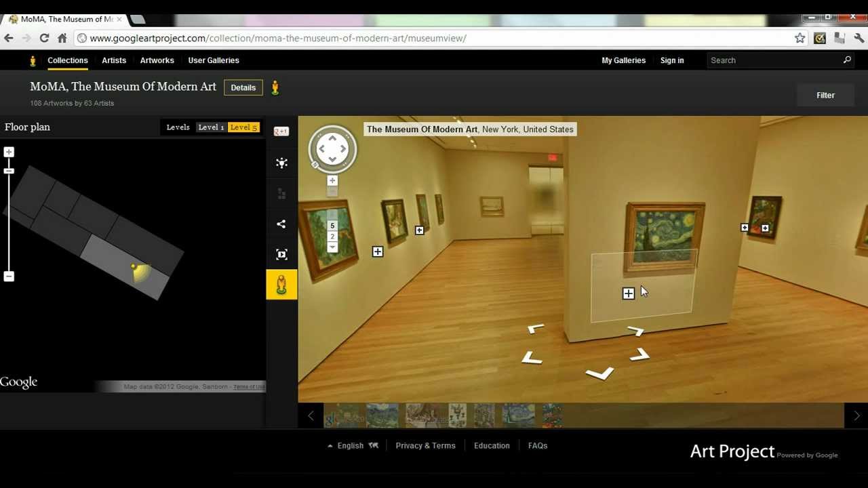This screenshot has width=868, height=488.
Task: Click the lower-right floor navigation arrow
Action: tap(639, 354)
